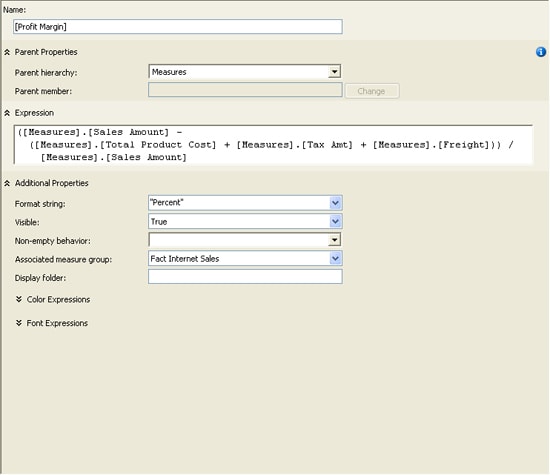Click the Name field with [Profit Margin]
The height and width of the screenshot is (475, 550).
(x=177, y=27)
